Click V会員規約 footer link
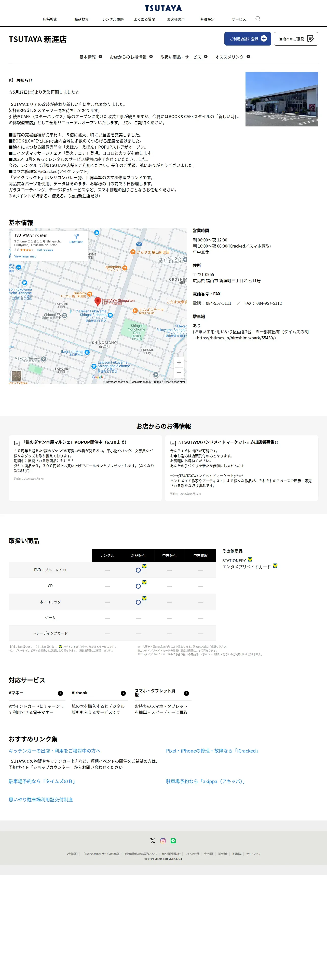 coord(72,854)
